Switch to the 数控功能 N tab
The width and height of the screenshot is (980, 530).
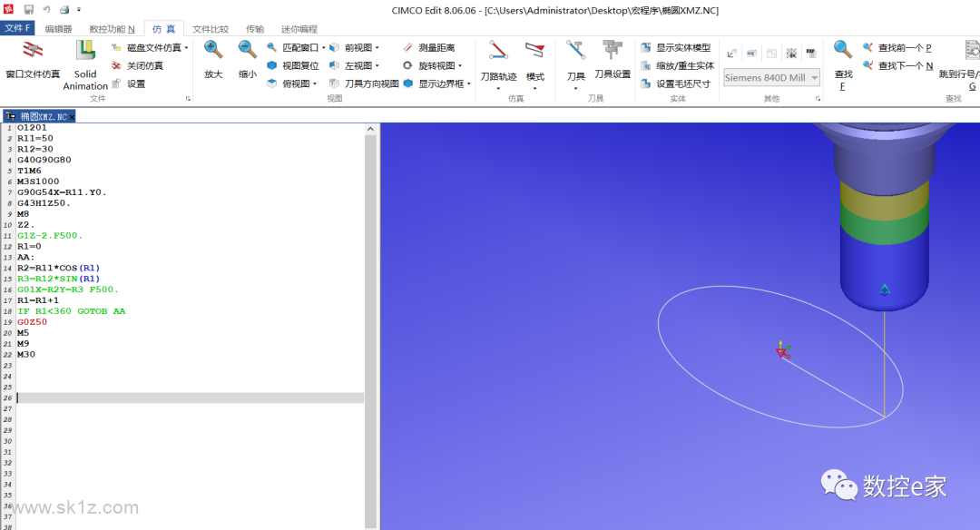pos(112,29)
